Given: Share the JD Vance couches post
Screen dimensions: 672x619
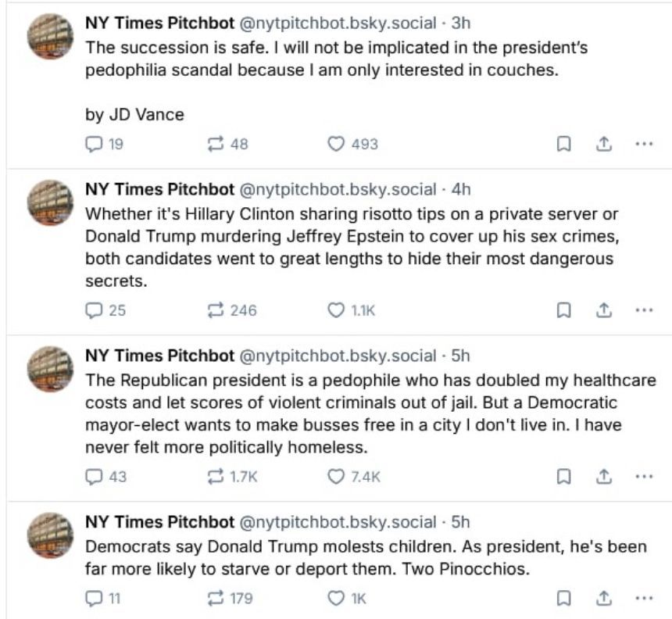Looking at the screenshot, I should (x=603, y=144).
